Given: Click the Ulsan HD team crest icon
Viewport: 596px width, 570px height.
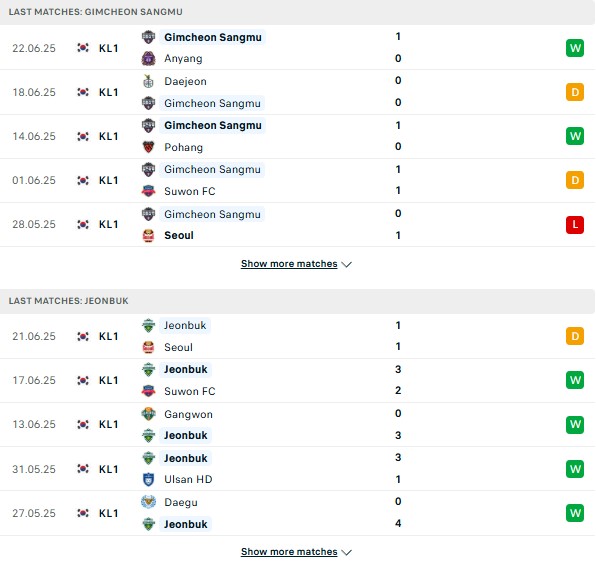Looking at the screenshot, I should [x=148, y=480].
